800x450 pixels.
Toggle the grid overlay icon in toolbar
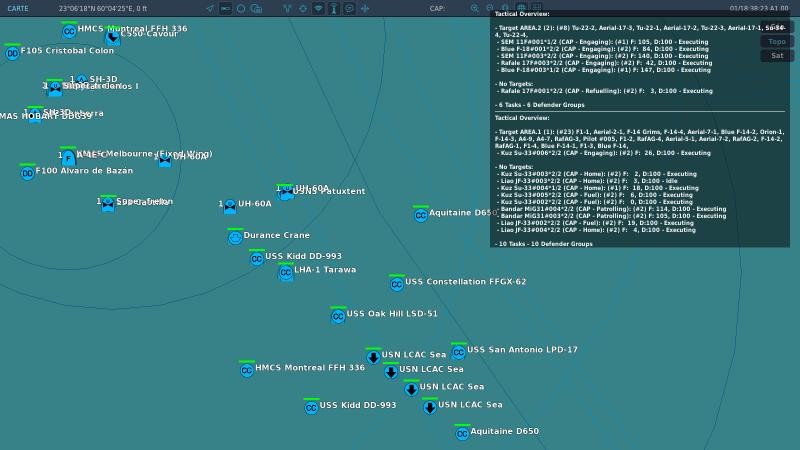pyautogui.click(x=537, y=8)
